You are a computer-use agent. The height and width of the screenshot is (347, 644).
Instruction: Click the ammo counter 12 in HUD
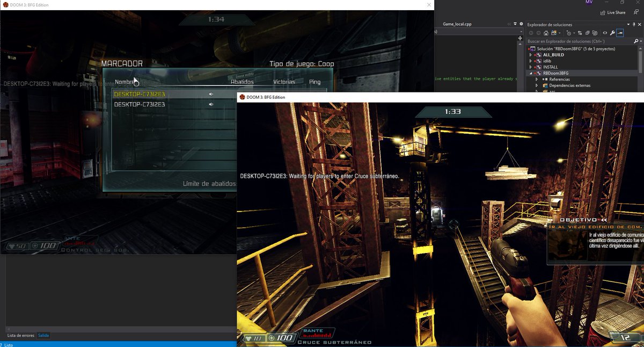coord(625,337)
